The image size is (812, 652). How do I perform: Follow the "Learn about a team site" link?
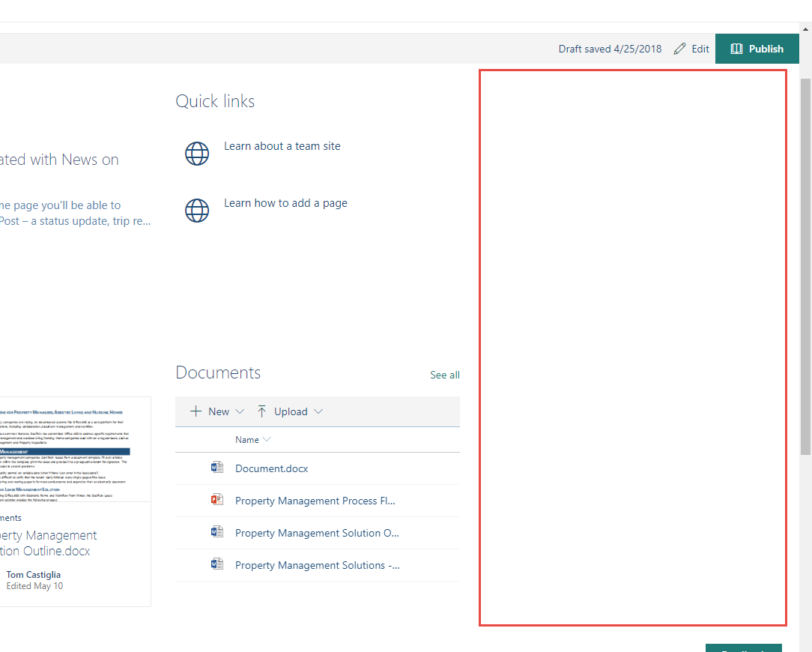282,145
